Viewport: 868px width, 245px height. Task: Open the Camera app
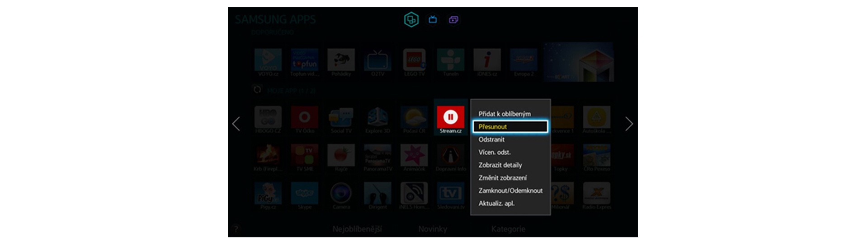pyautogui.click(x=341, y=196)
